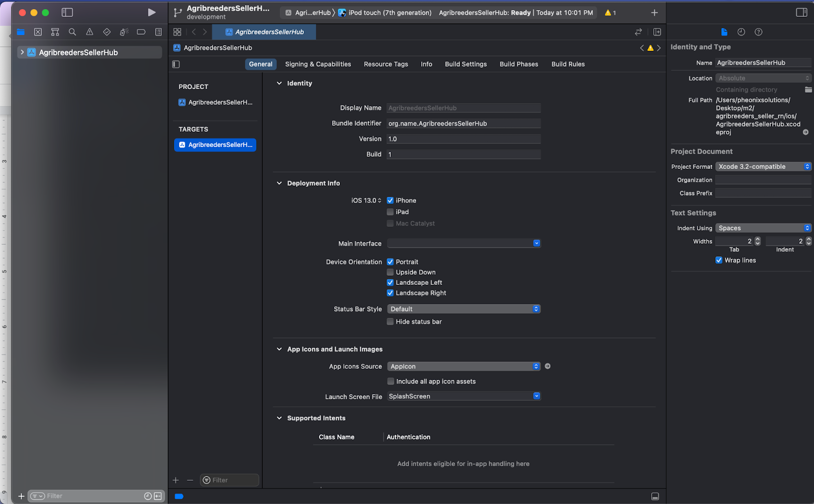Collapse the Identity section
This screenshot has width=814, height=504.
pos(279,83)
